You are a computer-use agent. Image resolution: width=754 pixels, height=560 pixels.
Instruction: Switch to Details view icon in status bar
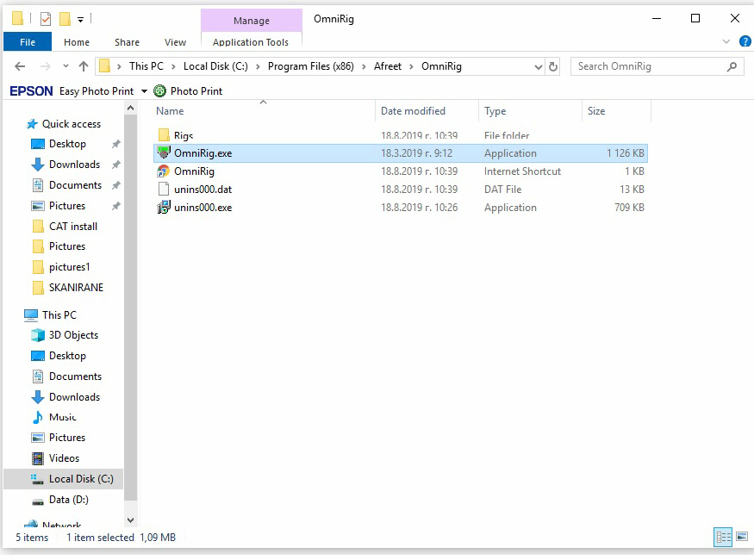724,537
